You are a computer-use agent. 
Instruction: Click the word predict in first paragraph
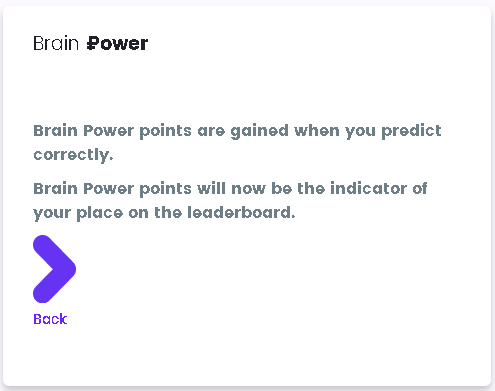[x=411, y=131]
